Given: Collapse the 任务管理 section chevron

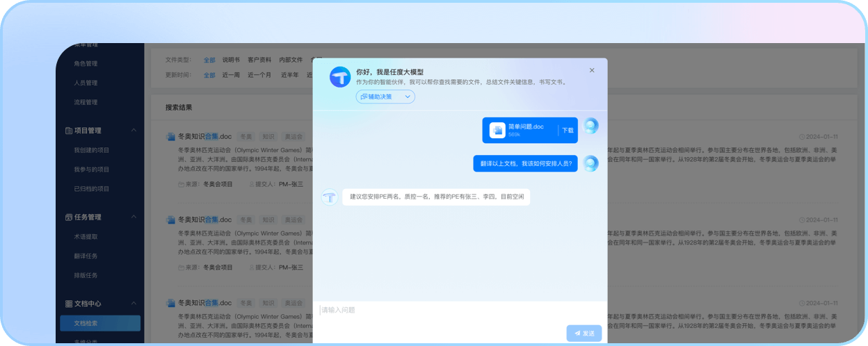Looking at the screenshot, I should (x=134, y=217).
